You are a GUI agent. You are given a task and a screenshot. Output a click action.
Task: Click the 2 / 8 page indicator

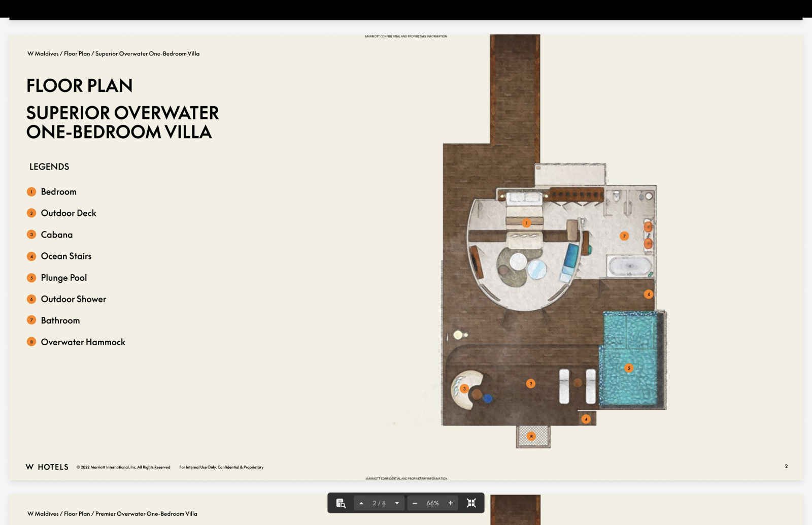[x=379, y=503]
